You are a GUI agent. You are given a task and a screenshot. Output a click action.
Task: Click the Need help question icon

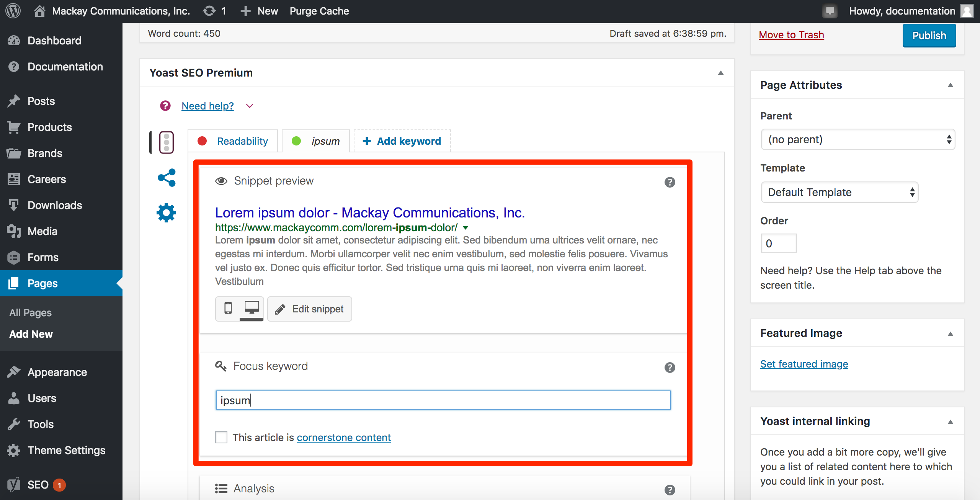pos(165,106)
